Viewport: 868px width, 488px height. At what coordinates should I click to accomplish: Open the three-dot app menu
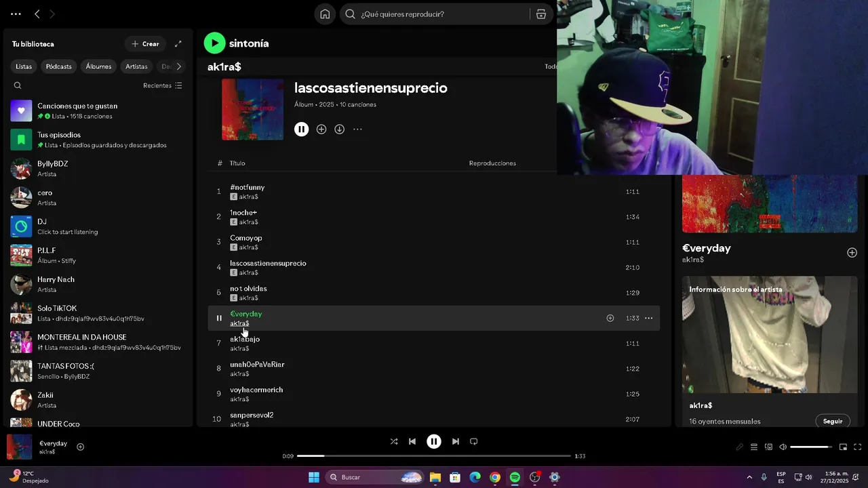pyautogui.click(x=16, y=14)
